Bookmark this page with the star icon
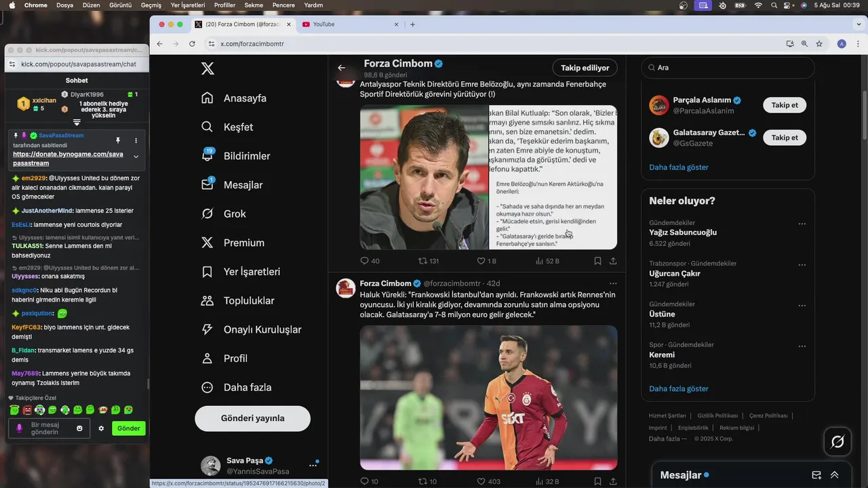The width and height of the screenshot is (868, 488). (819, 43)
